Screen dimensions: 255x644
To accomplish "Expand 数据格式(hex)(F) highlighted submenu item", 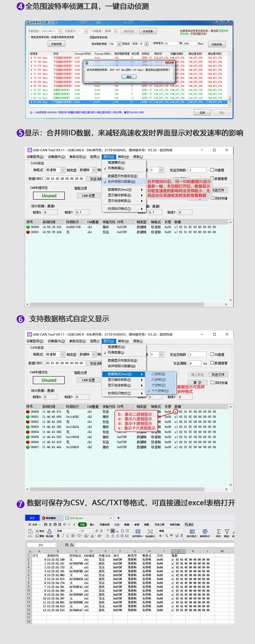I will coord(124,374).
